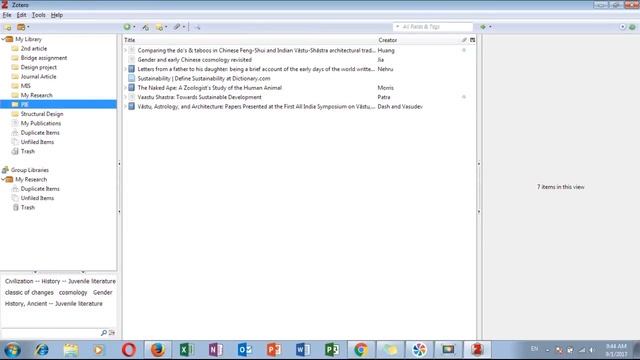
Task: Open Trash under My Library
Action: tap(27, 151)
